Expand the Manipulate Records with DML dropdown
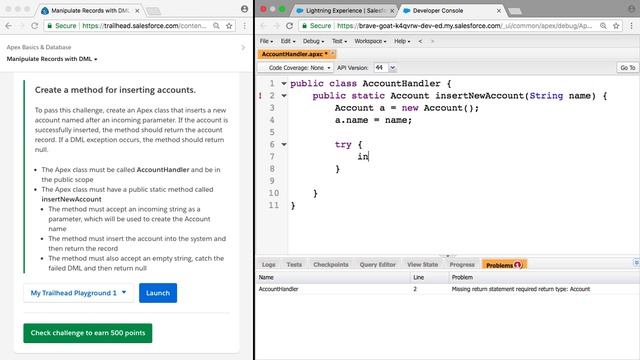 [x=52, y=59]
